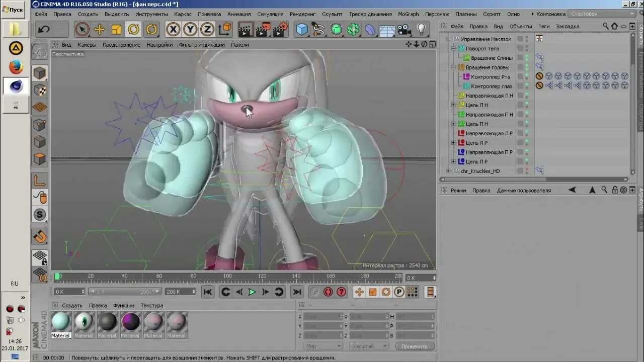Expand the Цель П Р node

453,161
